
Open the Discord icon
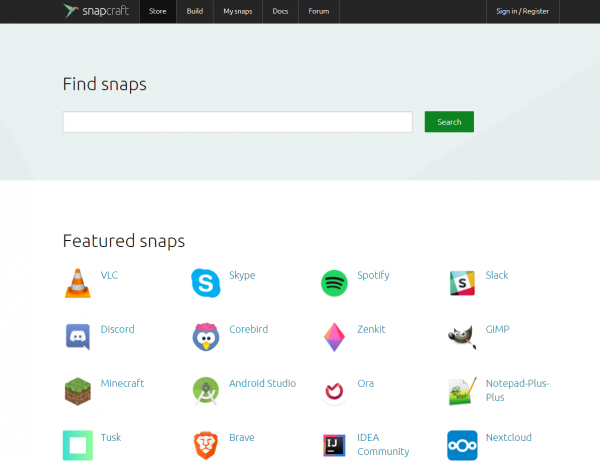point(77,337)
